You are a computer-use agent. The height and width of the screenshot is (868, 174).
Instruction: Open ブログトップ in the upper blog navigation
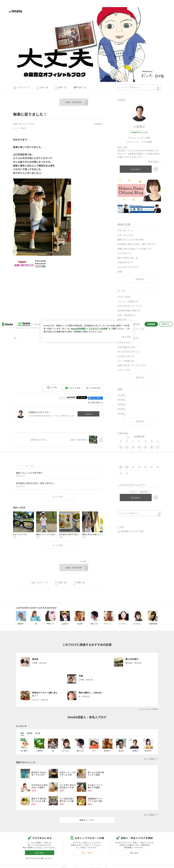point(21,88)
